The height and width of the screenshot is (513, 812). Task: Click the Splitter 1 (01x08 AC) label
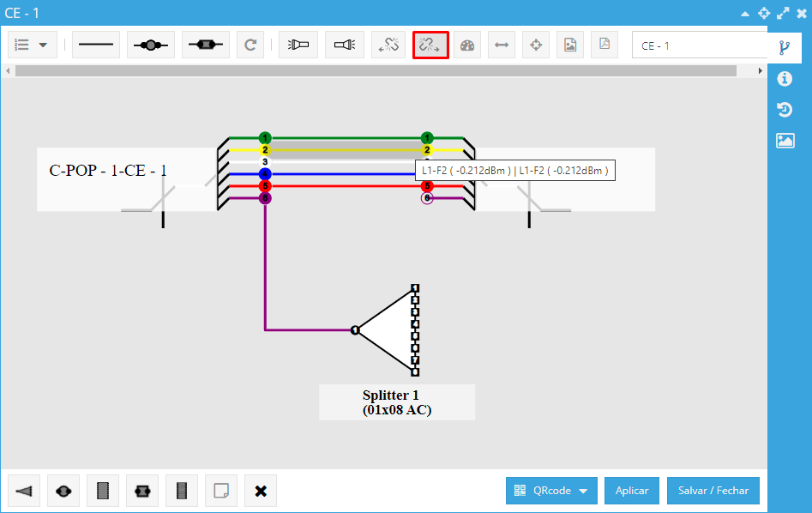coord(397,402)
